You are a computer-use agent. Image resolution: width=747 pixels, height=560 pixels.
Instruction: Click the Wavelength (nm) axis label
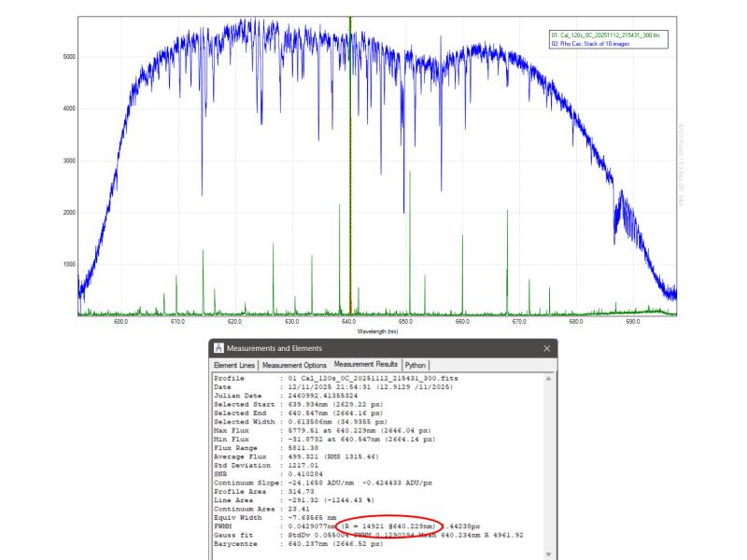[377, 330]
